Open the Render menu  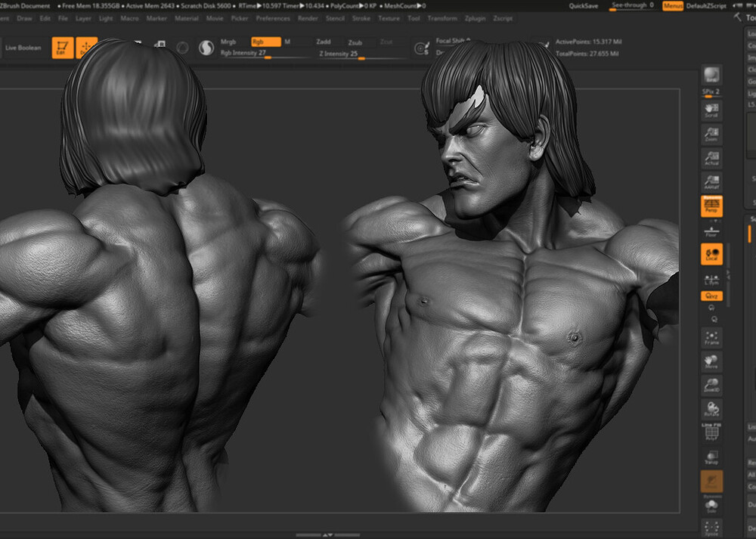(x=308, y=18)
